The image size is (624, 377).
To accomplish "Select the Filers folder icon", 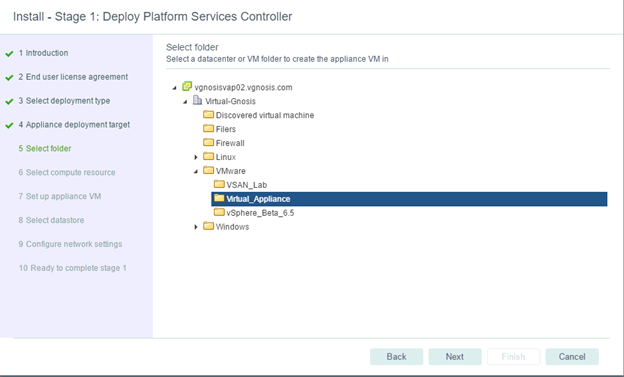I will click(x=209, y=129).
